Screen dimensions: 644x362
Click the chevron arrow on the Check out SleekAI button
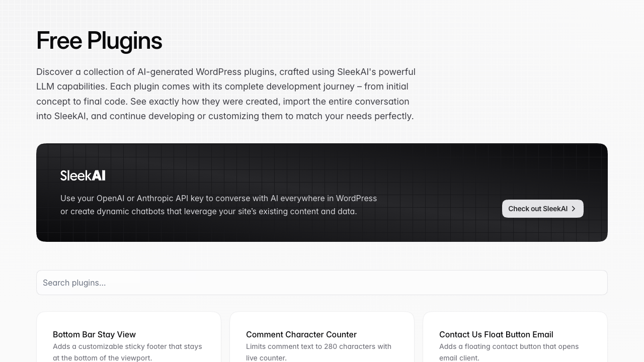[573, 209]
